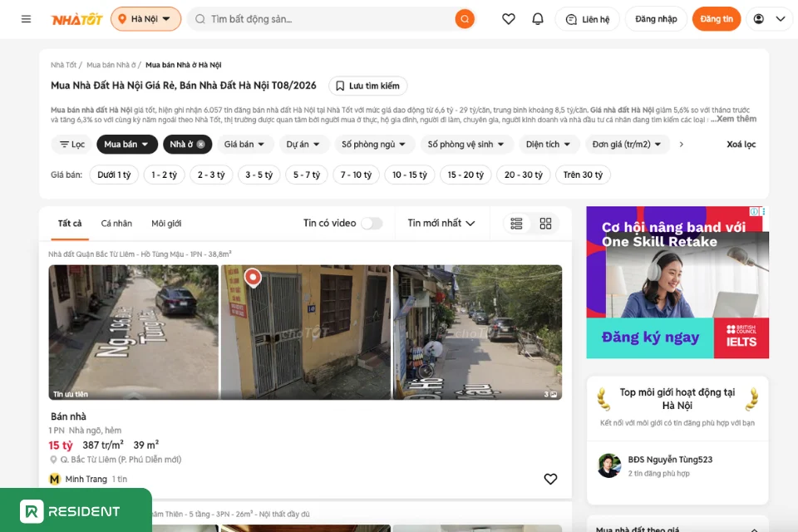Click the Nhà Tốt breadcrumb link
This screenshot has height=532, width=798.
(x=64, y=65)
